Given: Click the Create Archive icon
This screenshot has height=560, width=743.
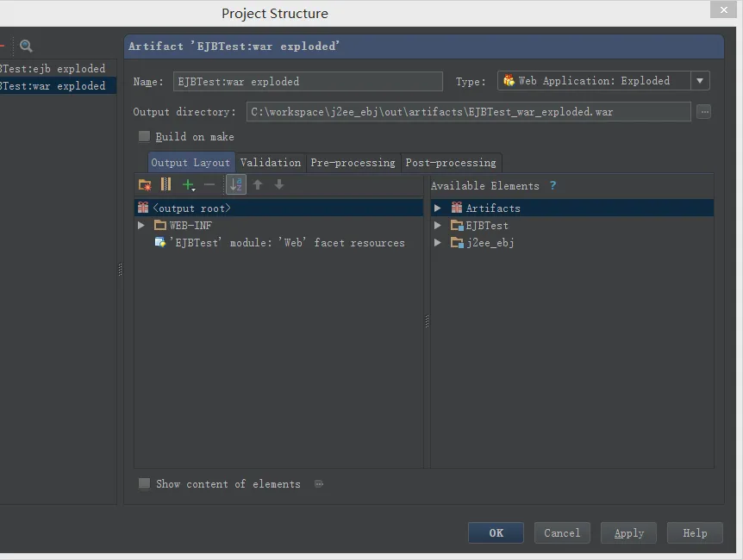Looking at the screenshot, I should click(x=166, y=184).
